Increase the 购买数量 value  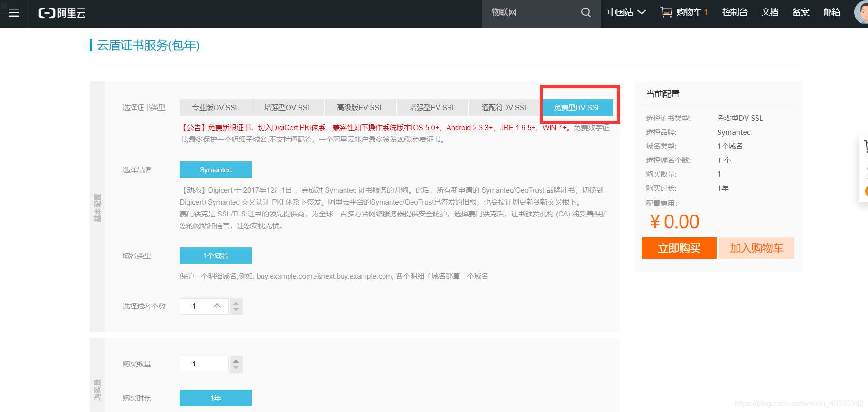236,361
